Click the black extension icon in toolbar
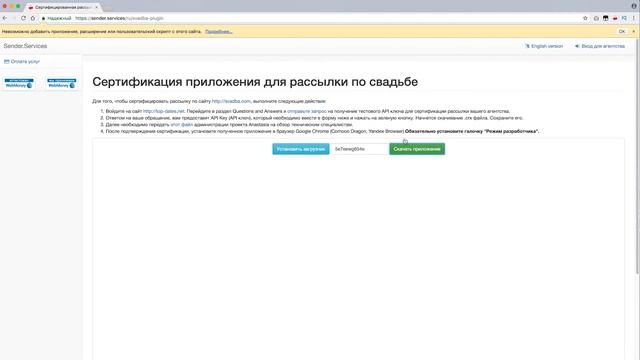 [606, 18]
